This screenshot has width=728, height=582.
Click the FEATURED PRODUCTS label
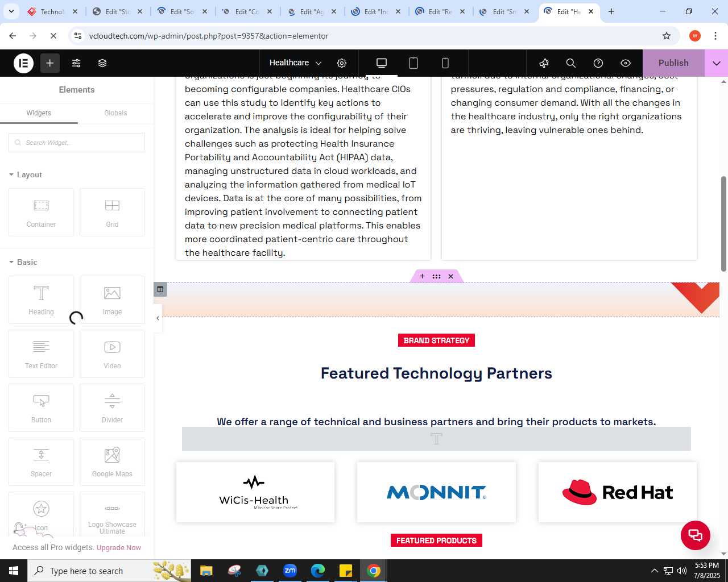[436, 541]
